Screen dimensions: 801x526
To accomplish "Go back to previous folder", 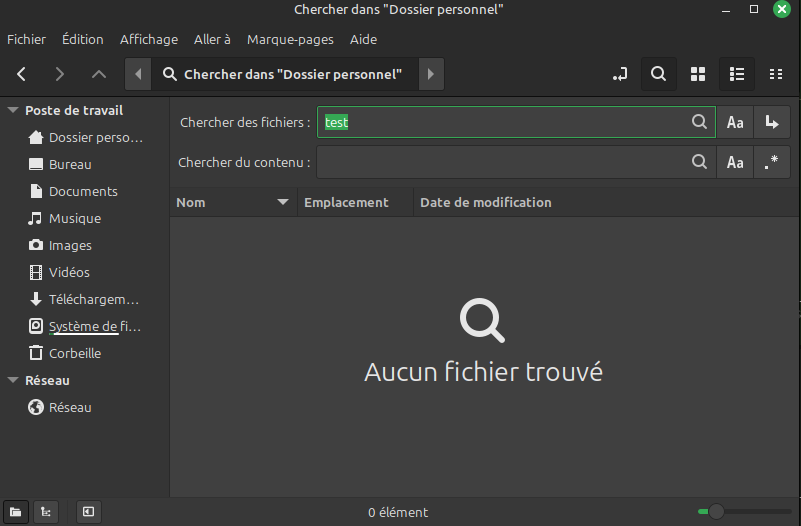I will coord(22,74).
